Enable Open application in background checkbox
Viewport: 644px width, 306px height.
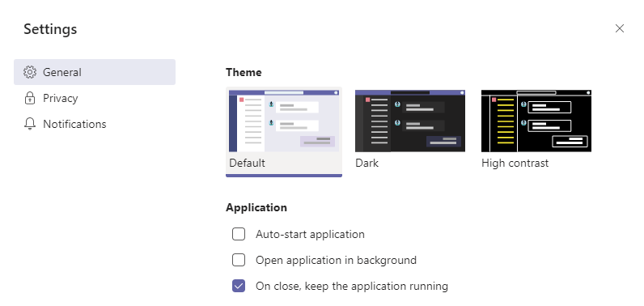(x=239, y=260)
